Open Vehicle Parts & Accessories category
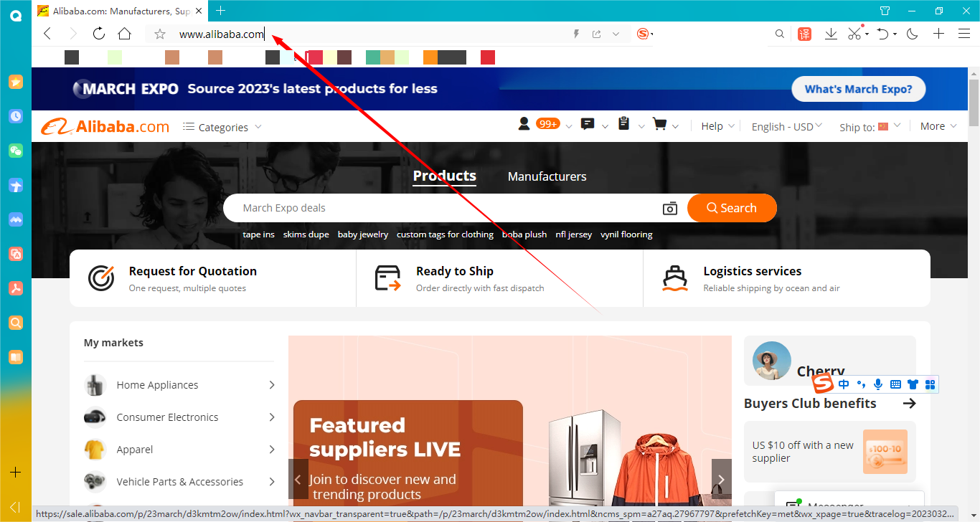The height and width of the screenshot is (522, 980). (x=179, y=482)
